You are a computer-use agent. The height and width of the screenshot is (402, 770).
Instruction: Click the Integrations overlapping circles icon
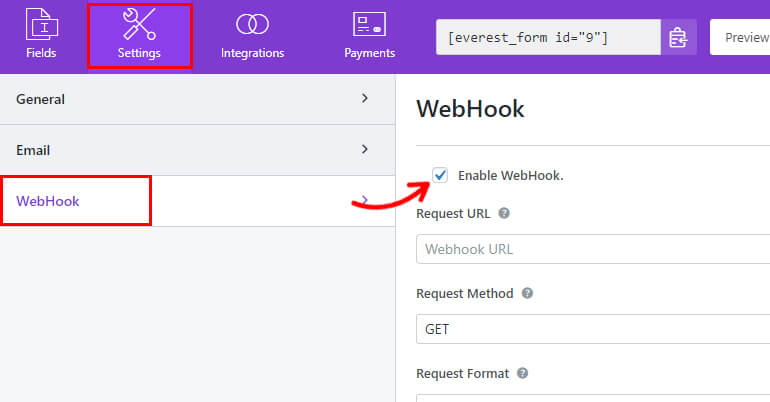click(x=252, y=24)
